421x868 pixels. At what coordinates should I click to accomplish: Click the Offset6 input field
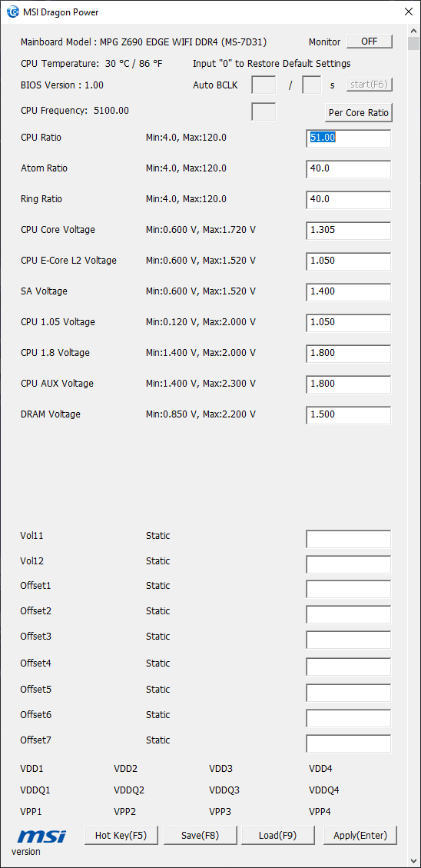coord(349,718)
